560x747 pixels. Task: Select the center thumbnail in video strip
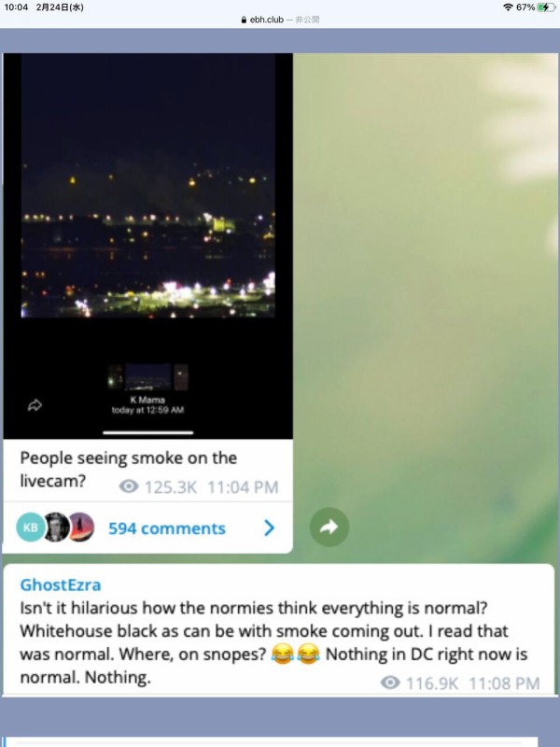click(x=148, y=377)
